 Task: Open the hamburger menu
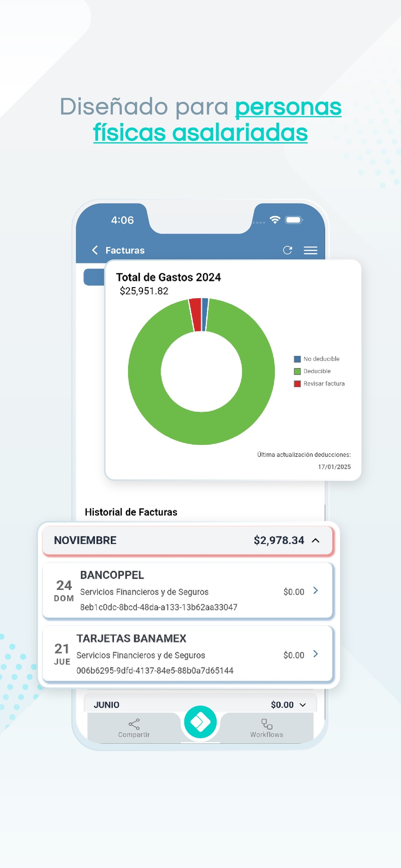(310, 250)
